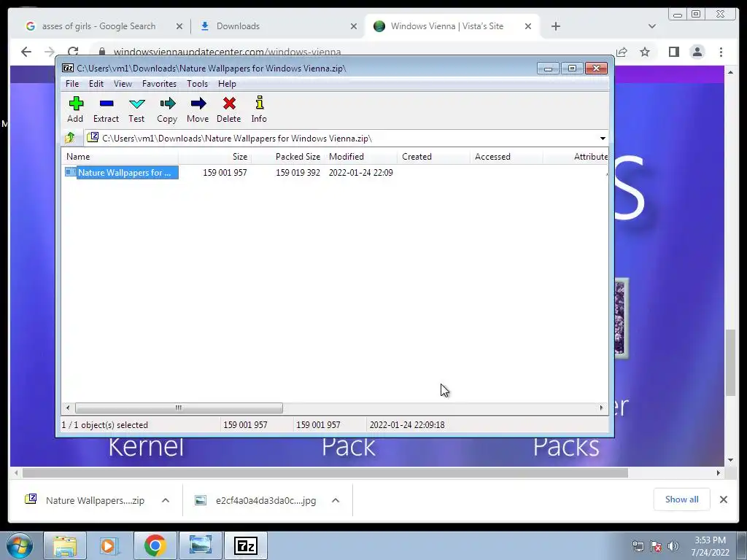Screen dimensions: 747x560
Task: Close the Downloads tab
Action: coord(354,27)
